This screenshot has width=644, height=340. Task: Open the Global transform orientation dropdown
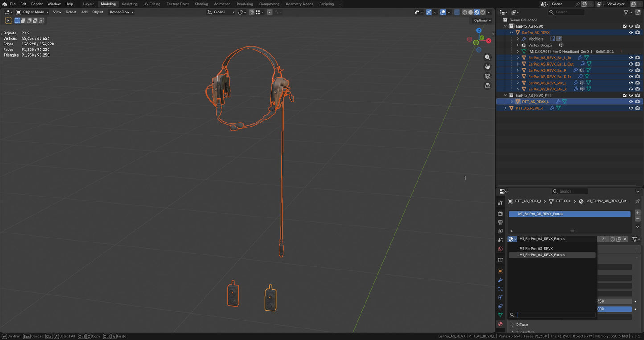pyautogui.click(x=220, y=12)
